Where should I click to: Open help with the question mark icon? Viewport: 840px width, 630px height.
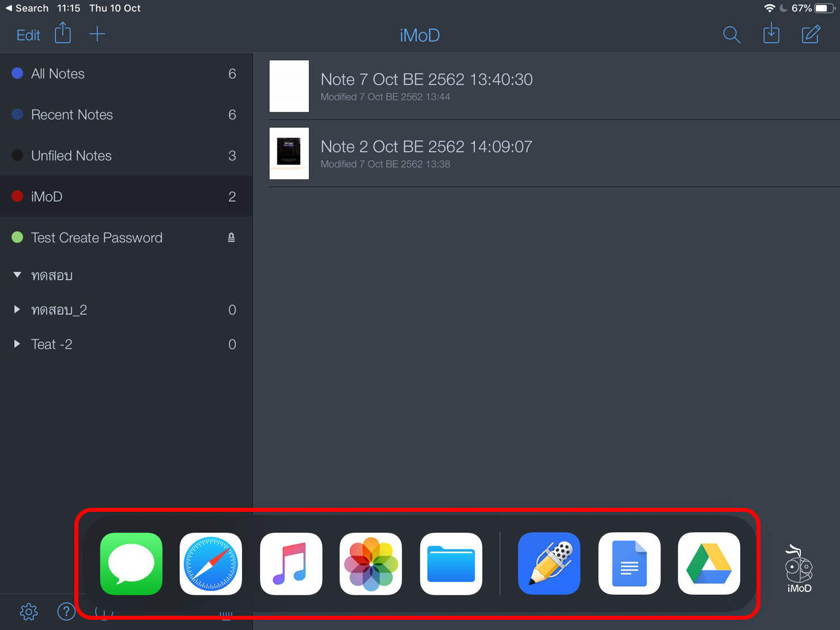66,612
